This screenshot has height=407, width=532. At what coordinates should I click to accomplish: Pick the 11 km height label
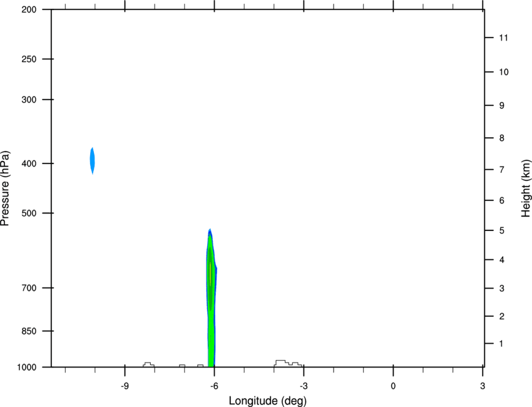[x=503, y=38]
